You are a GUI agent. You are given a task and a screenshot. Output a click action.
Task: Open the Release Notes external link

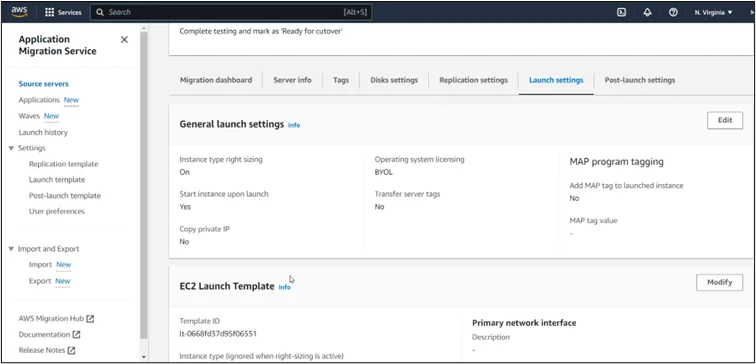click(x=47, y=351)
